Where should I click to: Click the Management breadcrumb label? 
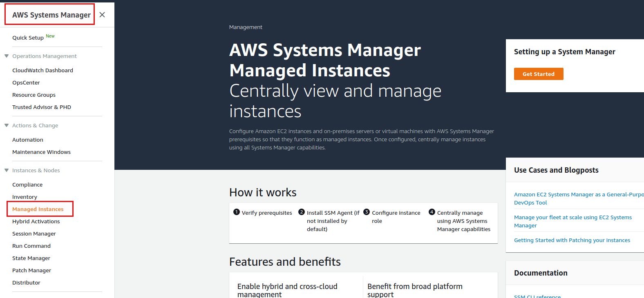pos(246,27)
